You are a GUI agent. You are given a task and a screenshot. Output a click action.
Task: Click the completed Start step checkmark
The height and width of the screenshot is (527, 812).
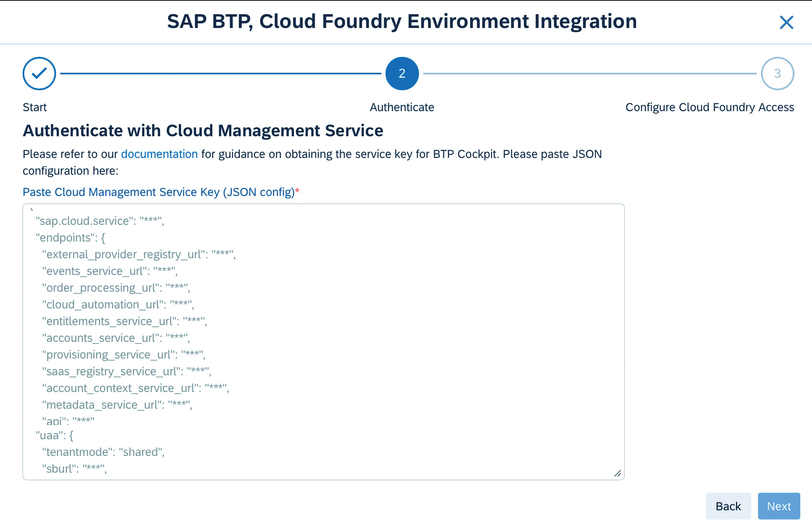(x=39, y=74)
